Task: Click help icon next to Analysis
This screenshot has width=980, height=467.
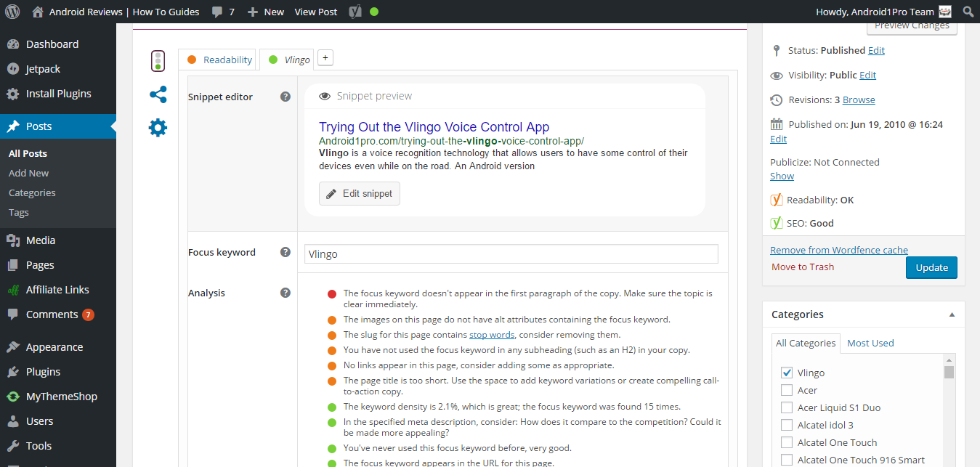Action: coord(286,293)
